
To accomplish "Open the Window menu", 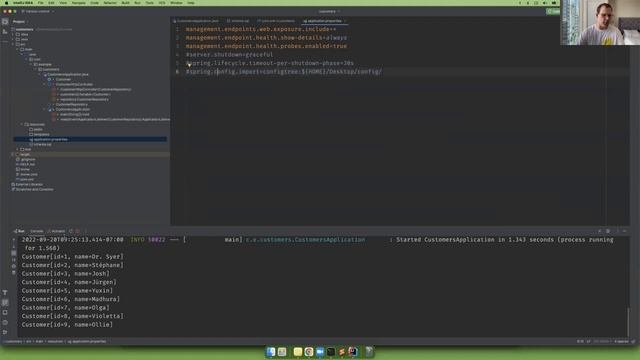I will [x=176, y=3].
